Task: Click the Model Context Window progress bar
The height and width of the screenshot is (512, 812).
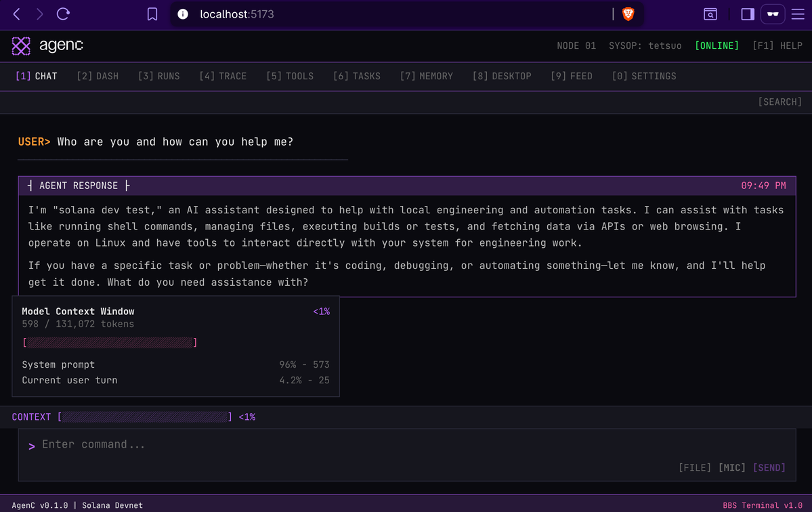Action: coord(110,343)
